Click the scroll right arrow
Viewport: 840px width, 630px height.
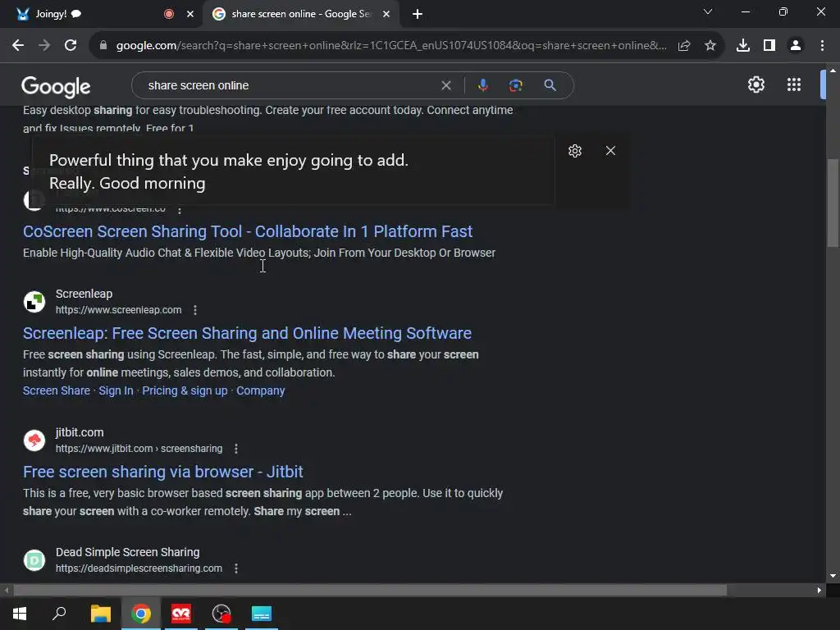(819, 591)
